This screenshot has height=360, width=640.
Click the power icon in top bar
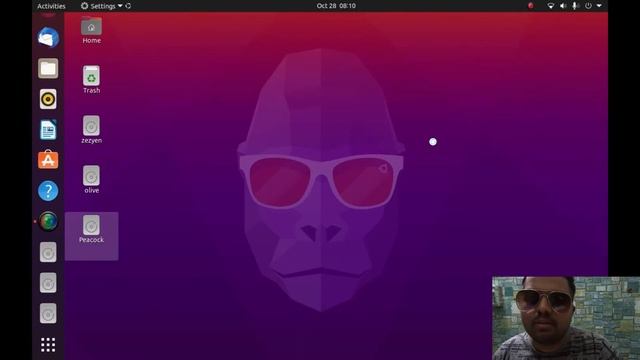[x=588, y=6]
